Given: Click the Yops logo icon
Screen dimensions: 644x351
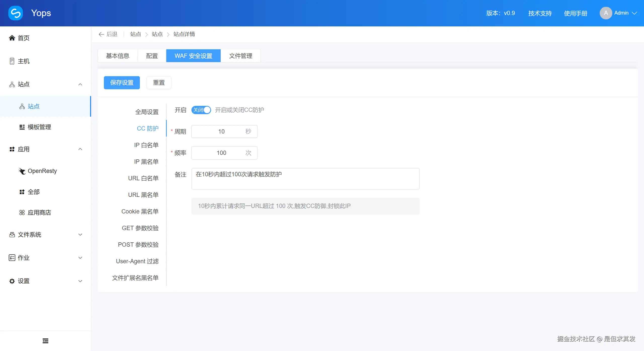Looking at the screenshot, I should click(16, 13).
